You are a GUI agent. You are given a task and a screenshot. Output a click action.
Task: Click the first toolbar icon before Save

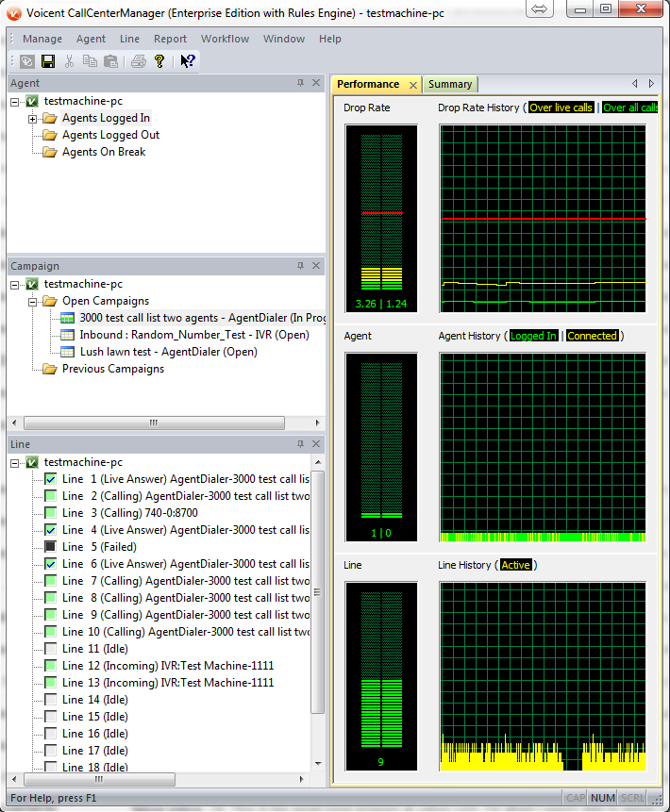(x=27, y=61)
